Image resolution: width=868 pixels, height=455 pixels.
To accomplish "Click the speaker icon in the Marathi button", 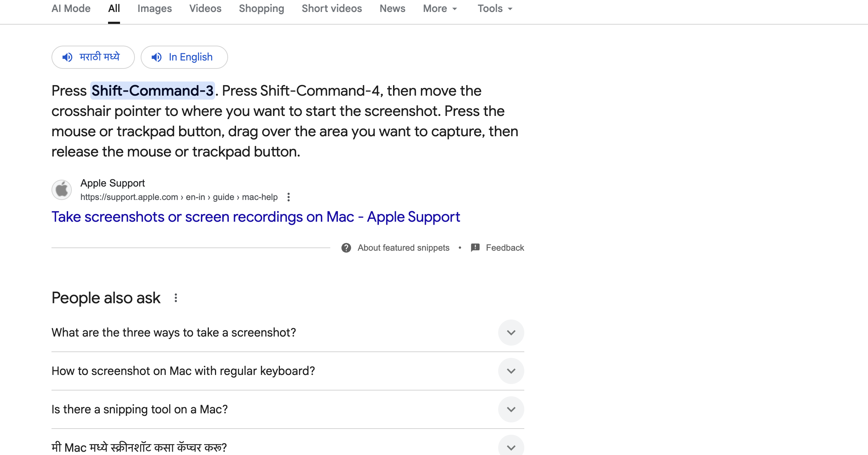I will (x=67, y=57).
